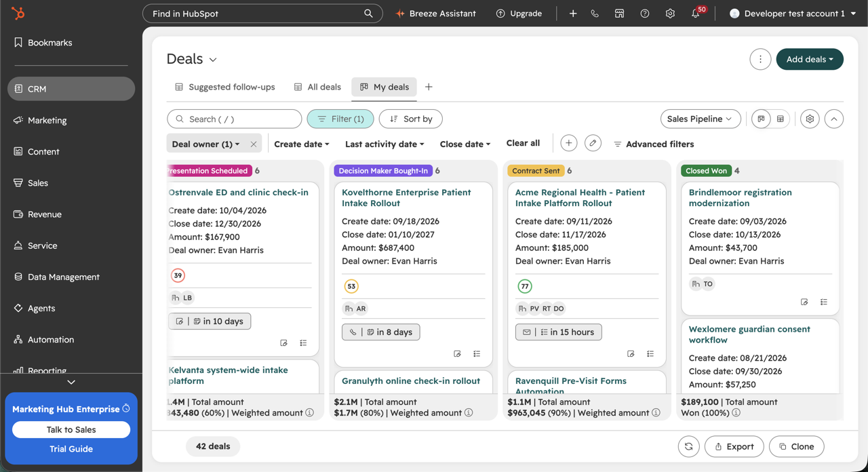Expand the Close date filter

pyautogui.click(x=465, y=144)
